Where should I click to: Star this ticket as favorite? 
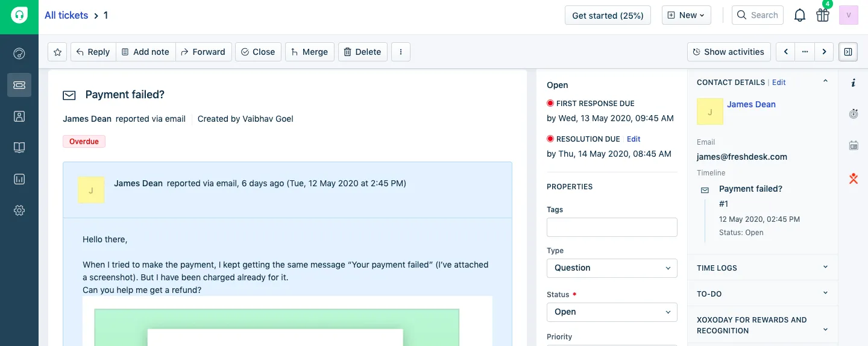[57, 52]
